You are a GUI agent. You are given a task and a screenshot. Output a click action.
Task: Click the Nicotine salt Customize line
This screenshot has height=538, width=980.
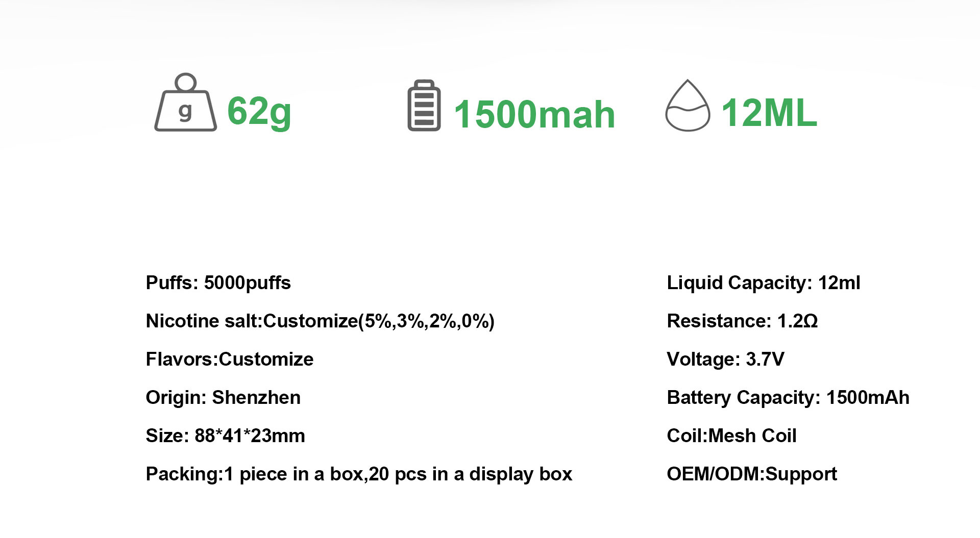point(320,321)
